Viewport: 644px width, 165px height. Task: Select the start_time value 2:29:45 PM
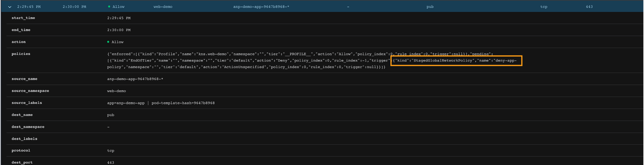pyautogui.click(x=119, y=18)
